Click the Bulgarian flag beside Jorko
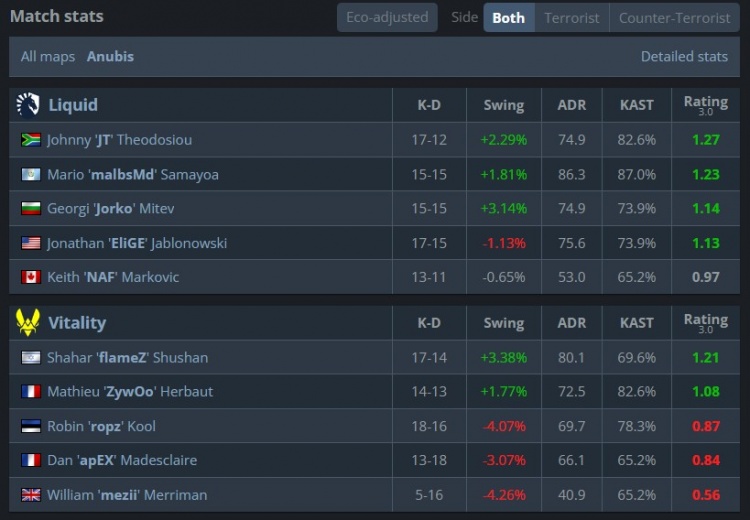Image resolution: width=750 pixels, height=520 pixels. [x=31, y=209]
